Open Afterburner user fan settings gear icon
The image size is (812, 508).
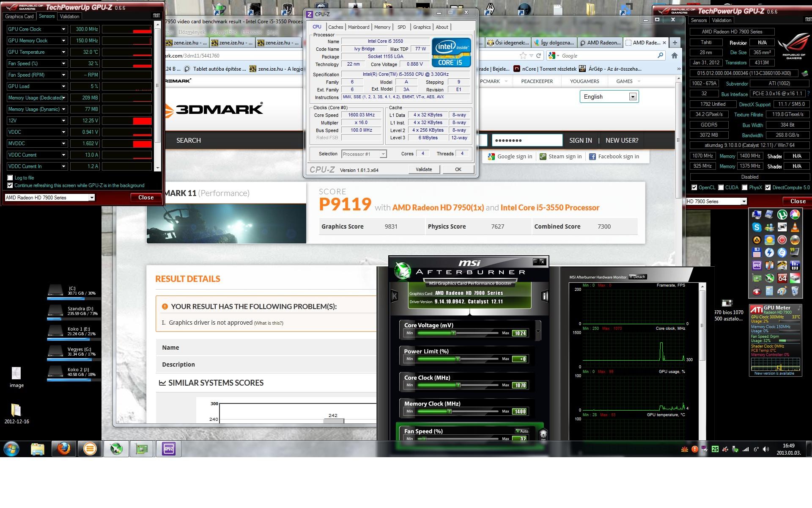543,434
